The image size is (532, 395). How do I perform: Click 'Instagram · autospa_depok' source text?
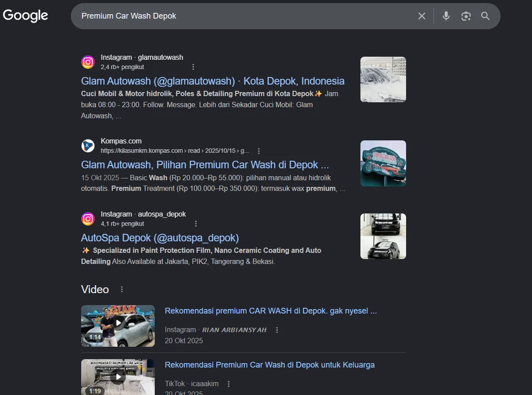coord(143,214)
